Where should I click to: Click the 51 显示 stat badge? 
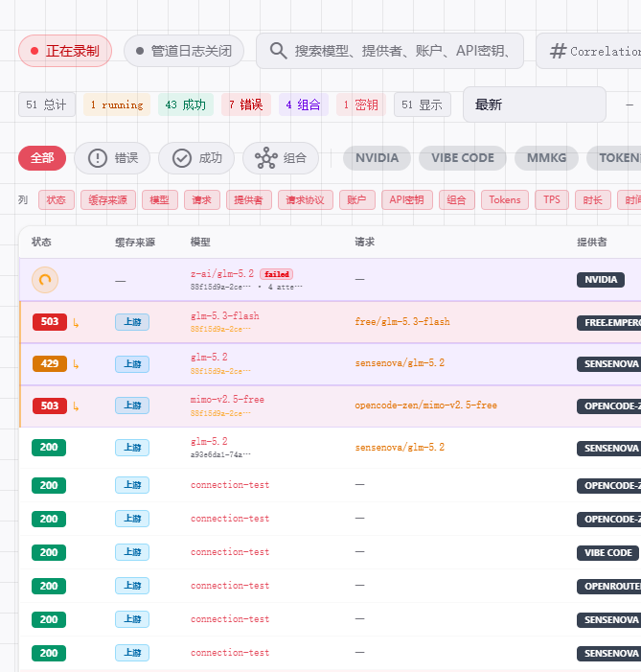tap(423, 104)
